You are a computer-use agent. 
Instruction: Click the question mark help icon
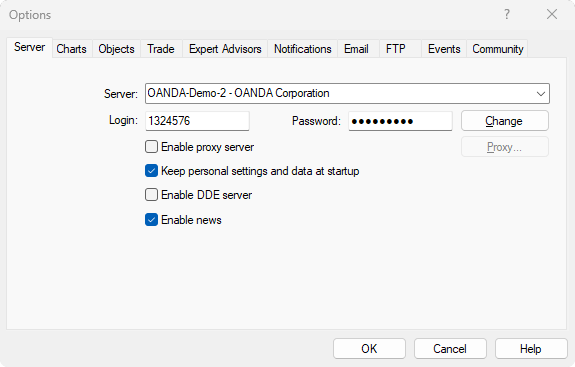pos(507,14)
